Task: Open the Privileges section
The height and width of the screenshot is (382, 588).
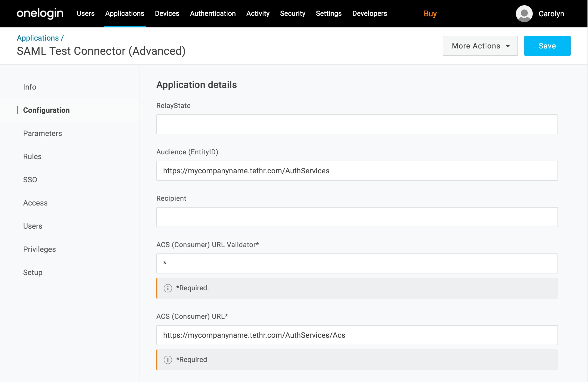Action: pyautogui.click(x=39, y=249)
